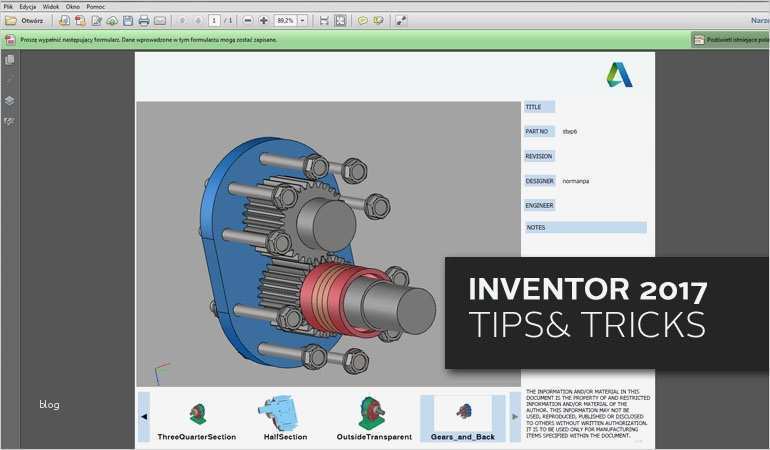
Task: Open the layers panel icon
Action: point(9,101)
